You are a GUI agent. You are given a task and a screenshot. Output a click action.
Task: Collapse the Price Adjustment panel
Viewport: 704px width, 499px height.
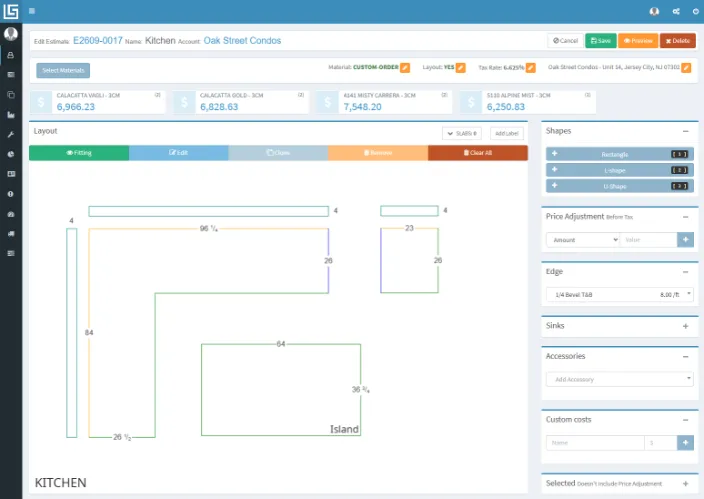pyautogui.click(x=686, y=217)
